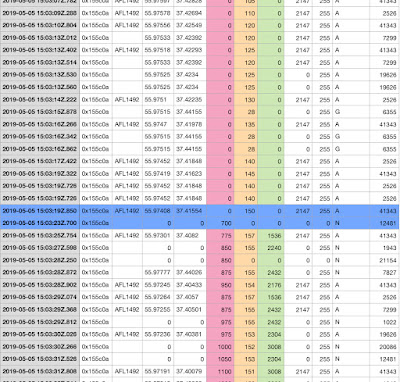Click last-column cell 1943
The height and width of the screenshot is (382, 400).
click(x=384, y=248)
